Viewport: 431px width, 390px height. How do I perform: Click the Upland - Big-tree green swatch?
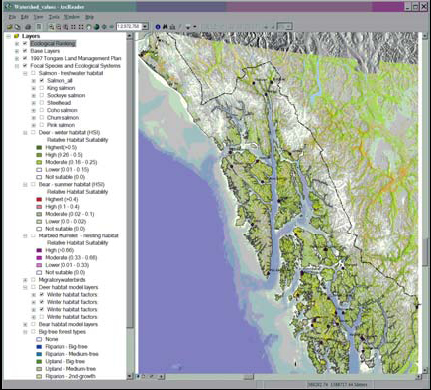click(x=39, y=361)
